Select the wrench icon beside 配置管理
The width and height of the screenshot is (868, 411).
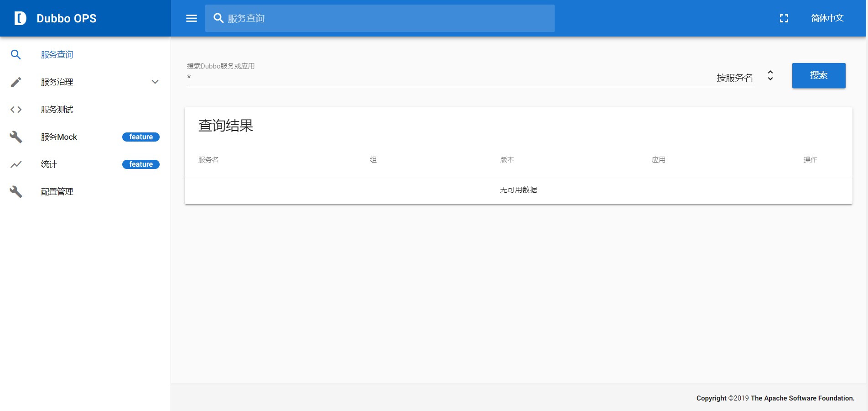pos(16,191)
